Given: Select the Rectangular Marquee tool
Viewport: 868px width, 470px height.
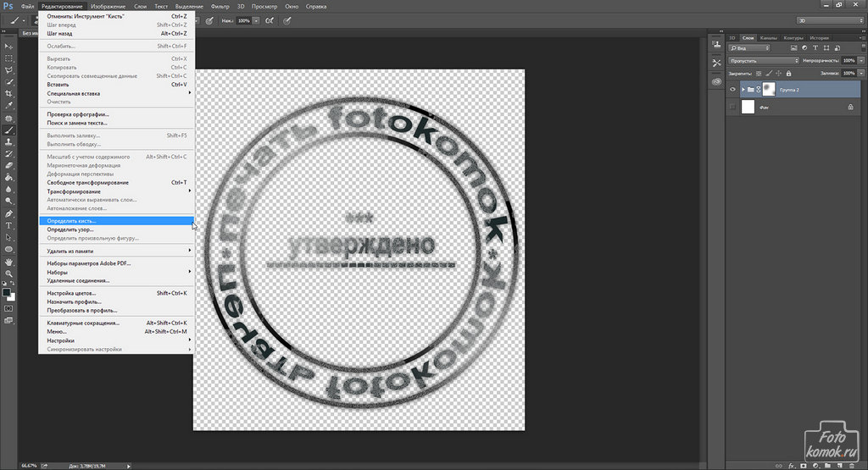Looking at the screenshot, I should [8, 58].
